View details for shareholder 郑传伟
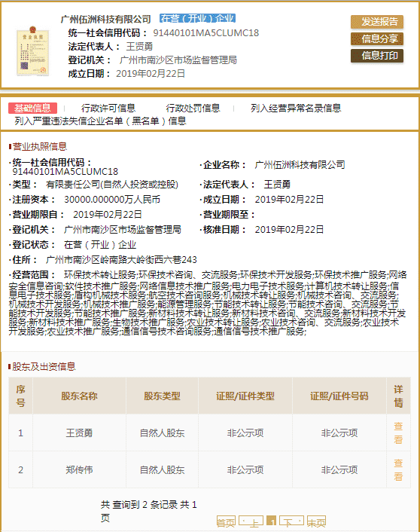This screenshot has height=532, width=420. pyautogui.click(x=398, y=470)
